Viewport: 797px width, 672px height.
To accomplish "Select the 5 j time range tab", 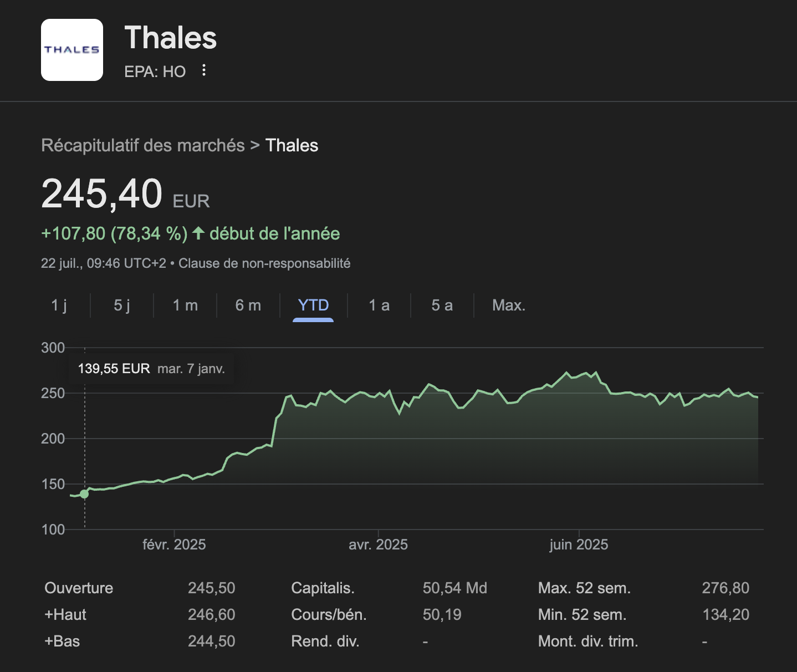I will 122,306.
